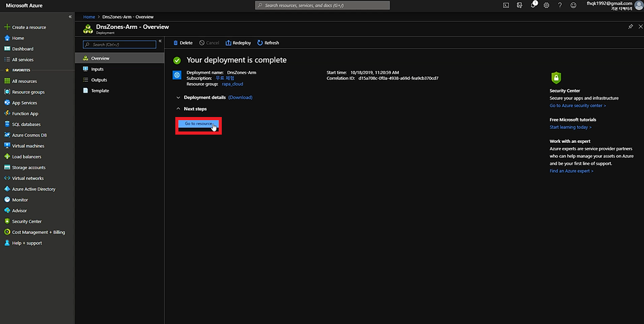Click the Storage accounts icon
This screenshot has height=324, width=644.
click(7, 167)
